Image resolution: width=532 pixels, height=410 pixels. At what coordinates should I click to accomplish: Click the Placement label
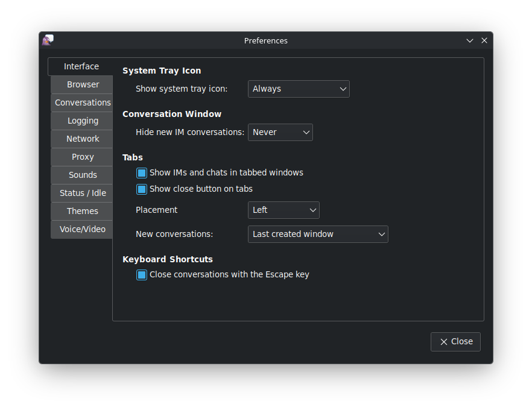pyautogui.click(x=156, y=210)
